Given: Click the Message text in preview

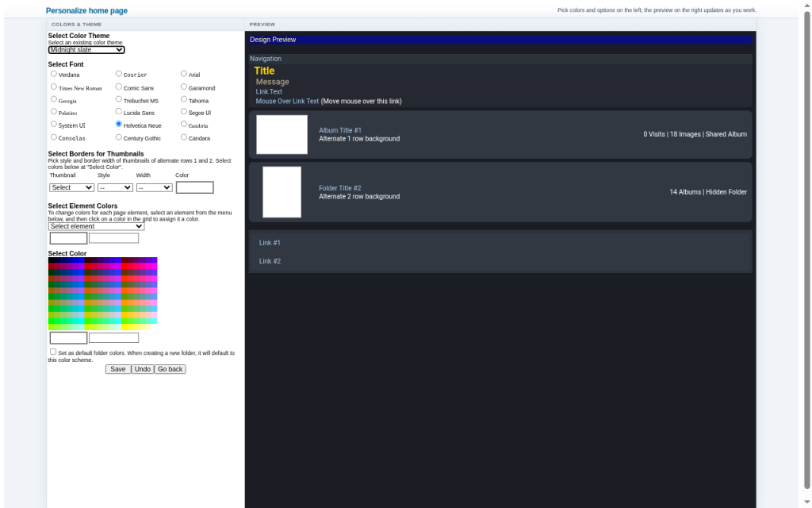Looking at the screenshot, I should [273, 82].
